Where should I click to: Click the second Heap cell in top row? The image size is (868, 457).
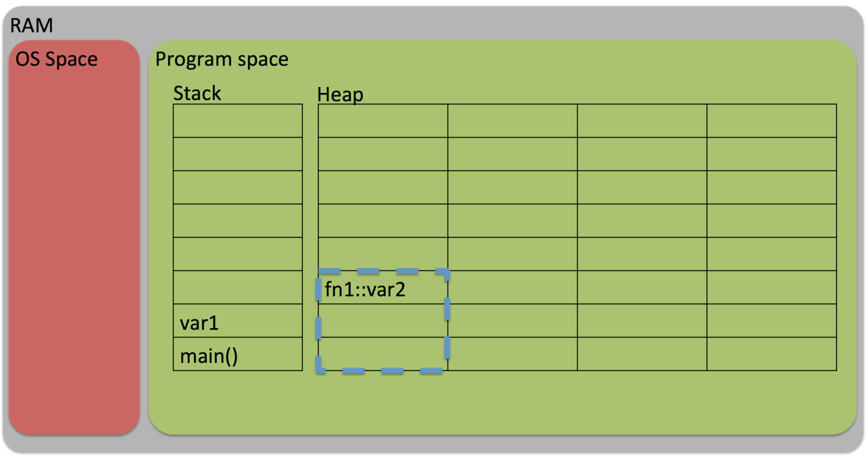(512, 121)
